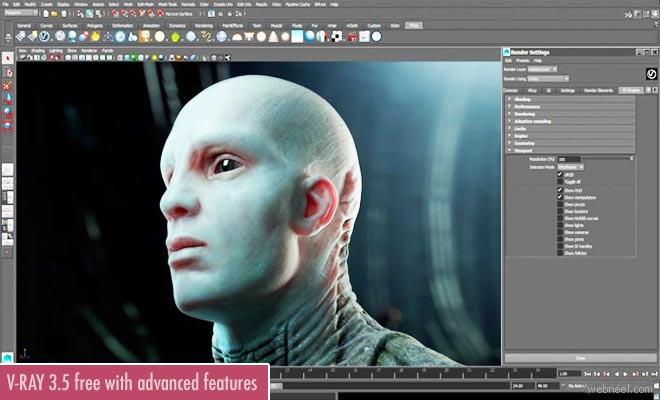This screenshot has width=660, height=400.
Task: Choose the Select tool arrow in toolbox
Action: coord(8,58)
